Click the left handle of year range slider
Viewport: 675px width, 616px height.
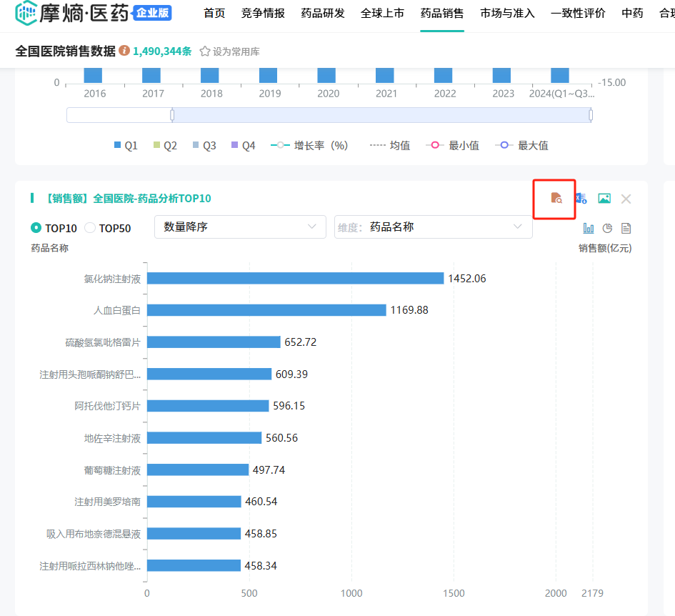pyautogui.click(x=172, y=115)
